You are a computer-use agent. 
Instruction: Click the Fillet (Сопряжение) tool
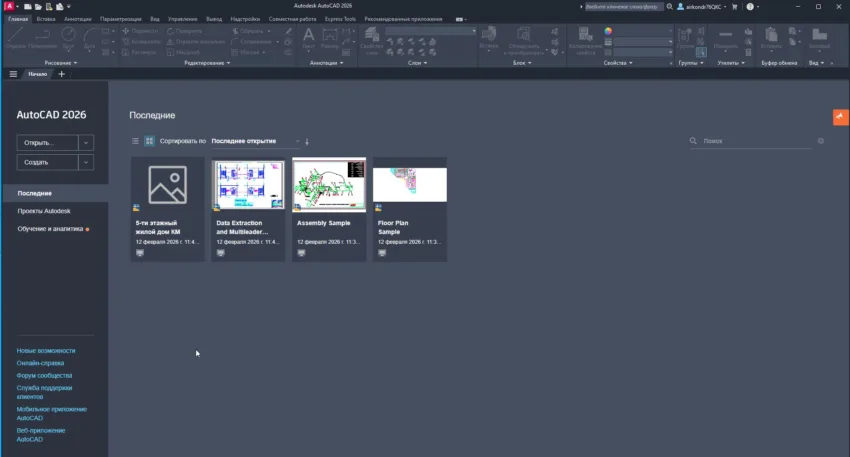click(252, 42)
